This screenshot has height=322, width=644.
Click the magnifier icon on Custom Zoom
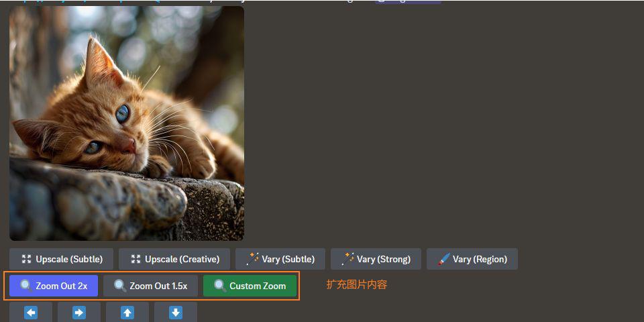click(220, 286)
